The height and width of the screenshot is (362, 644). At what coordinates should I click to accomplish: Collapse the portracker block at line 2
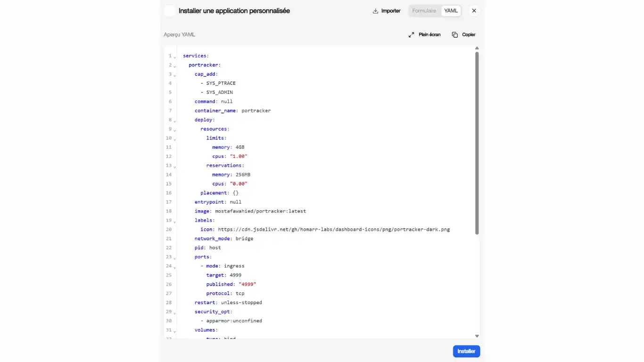pyautogui.click(x=175, y=66)
